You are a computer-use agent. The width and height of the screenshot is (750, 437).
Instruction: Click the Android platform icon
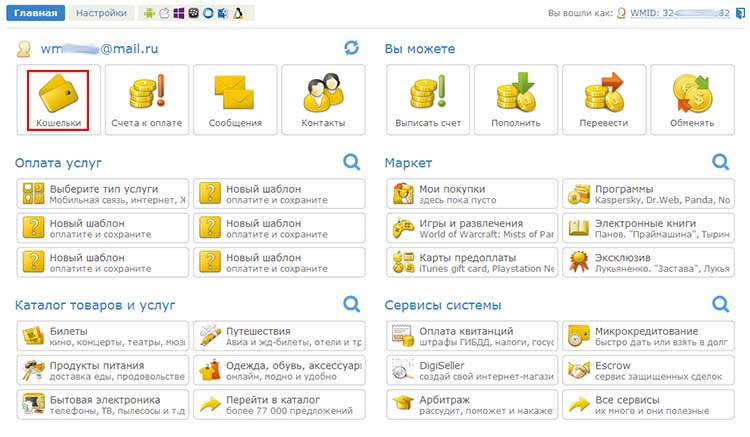pyautogui.click(x=150, y=14)
